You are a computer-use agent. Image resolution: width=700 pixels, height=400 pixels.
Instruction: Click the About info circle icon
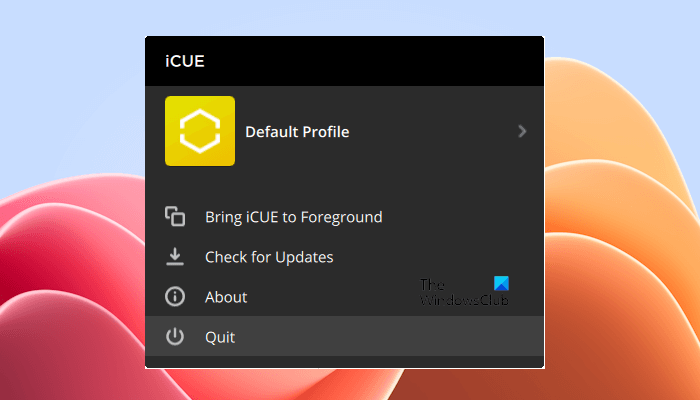coord(175,297)
